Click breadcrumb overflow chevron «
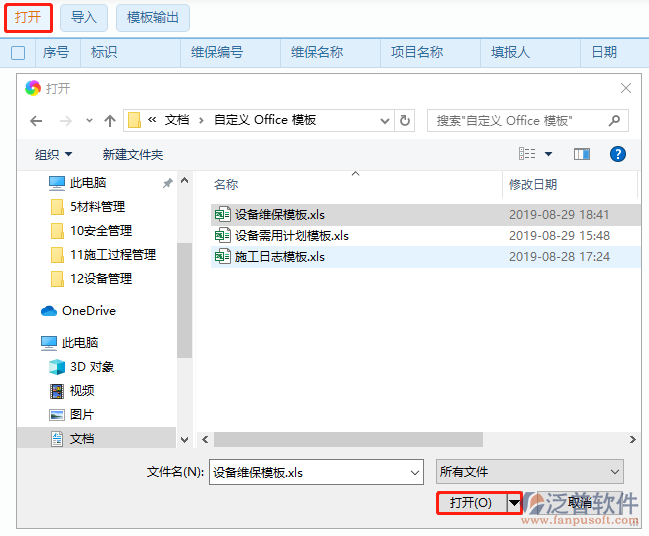Image resolution: width=649 pixels, height=536 pixels. click(152, 120)
